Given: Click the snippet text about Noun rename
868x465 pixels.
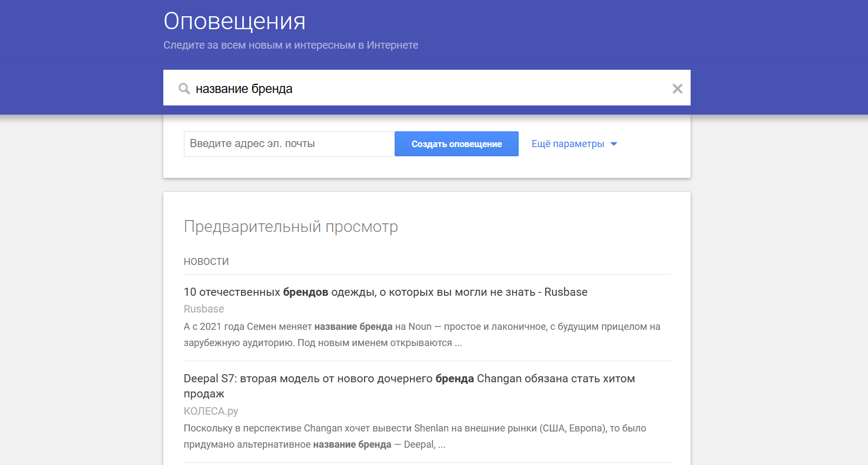Looking at the screenshot, I should 422,335.
